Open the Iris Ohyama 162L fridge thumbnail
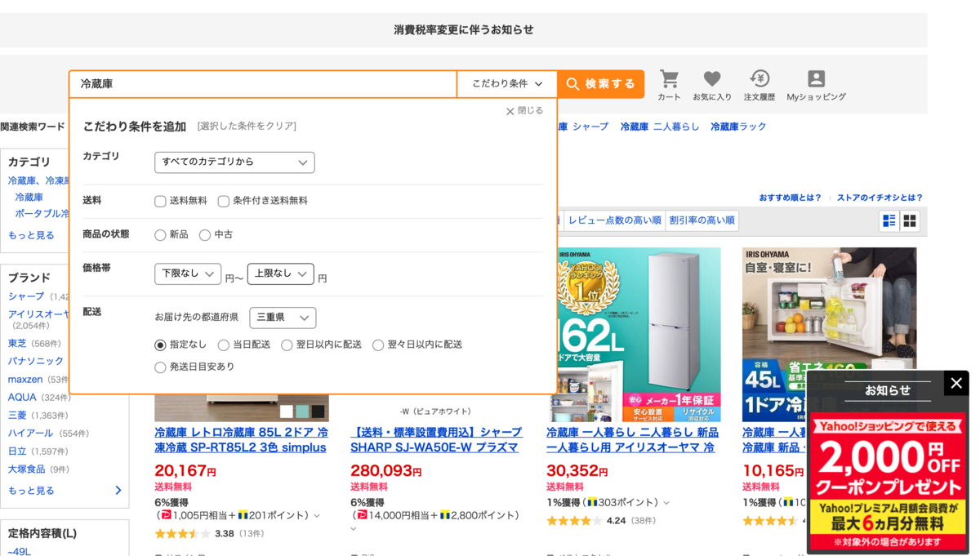 [x=634, y=335]
